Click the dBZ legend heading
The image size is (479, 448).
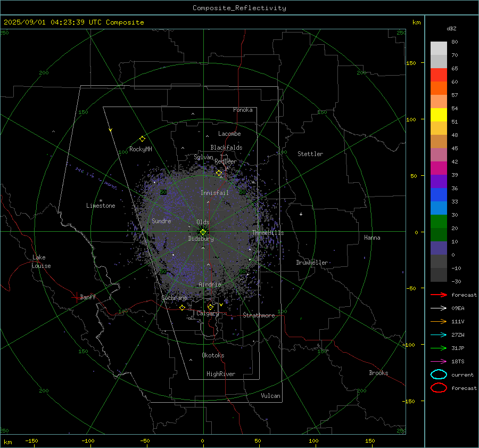click(451, 29)
